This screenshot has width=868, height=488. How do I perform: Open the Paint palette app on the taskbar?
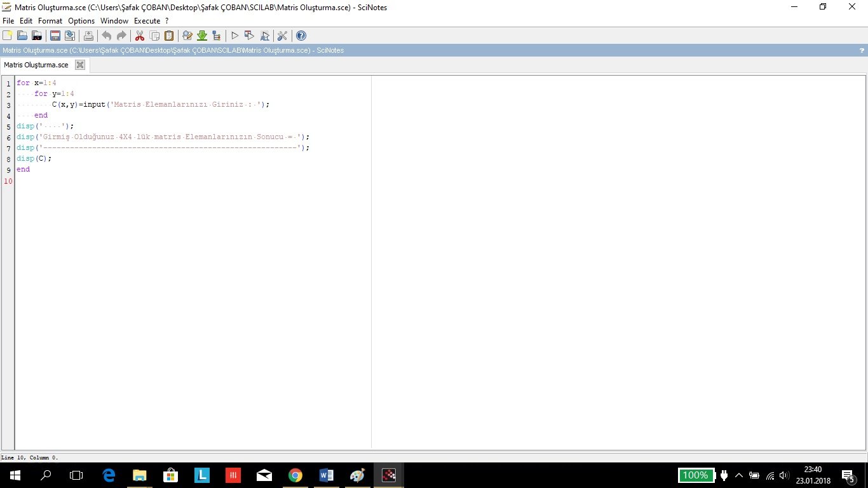pyautogui.click(x=357, y=475)
